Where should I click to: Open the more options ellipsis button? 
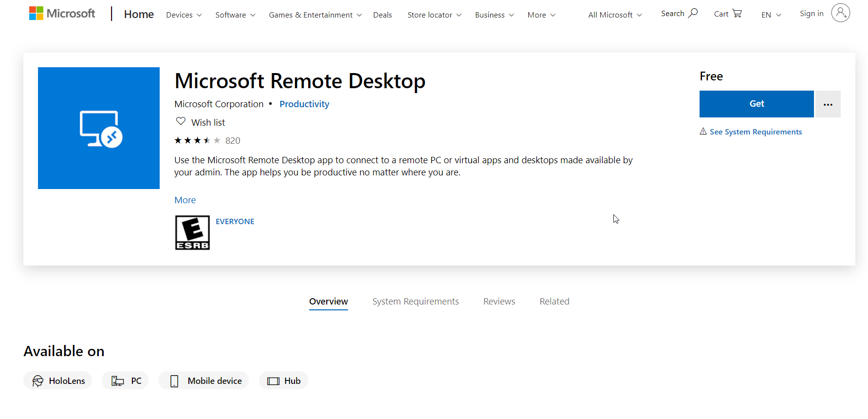point(828,104)
